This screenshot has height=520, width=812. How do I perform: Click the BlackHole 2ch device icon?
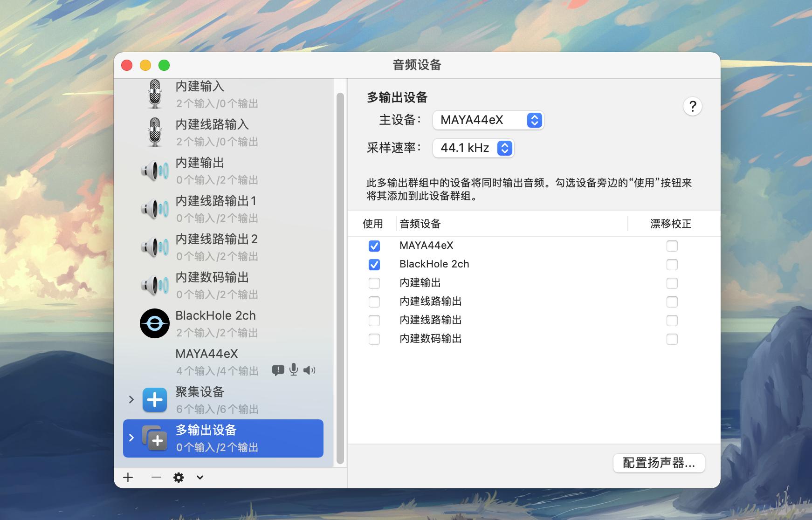[x=155, y=323]
